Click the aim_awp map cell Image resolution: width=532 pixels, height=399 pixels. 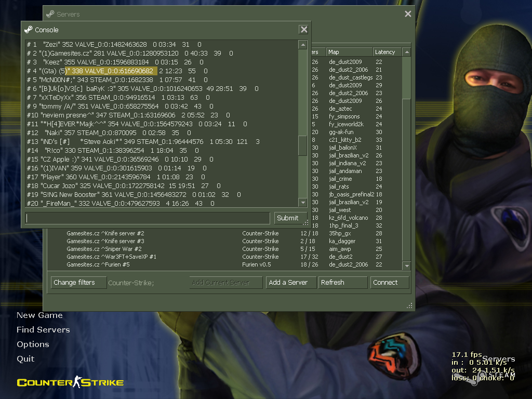pos(340,249)
